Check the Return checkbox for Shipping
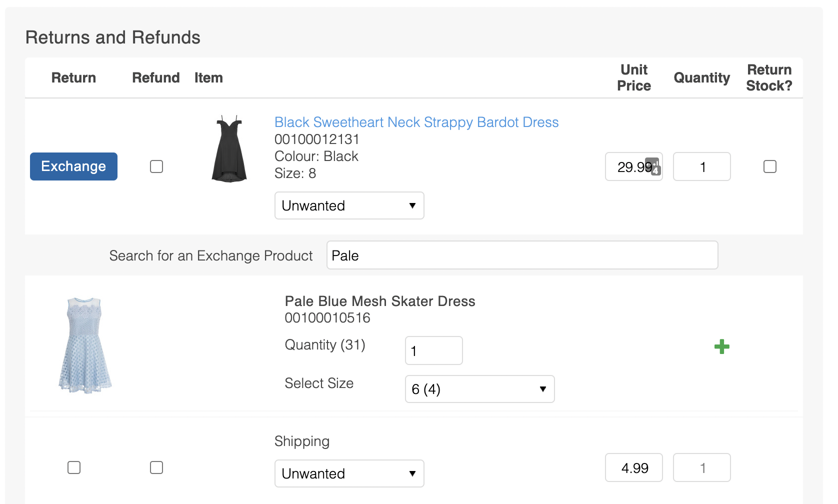838x504 pixels. pyautogui.click(x=74, y=467)
